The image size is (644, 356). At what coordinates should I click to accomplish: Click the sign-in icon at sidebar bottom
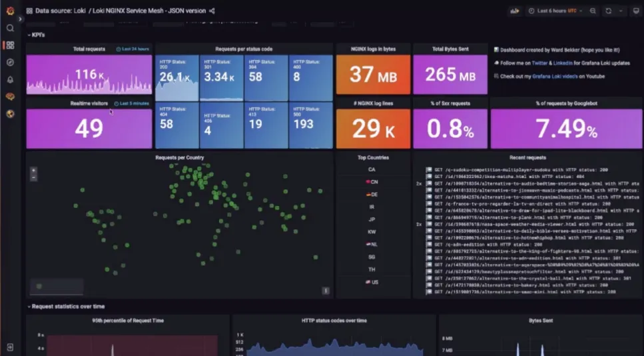click(x=10, y=347)
